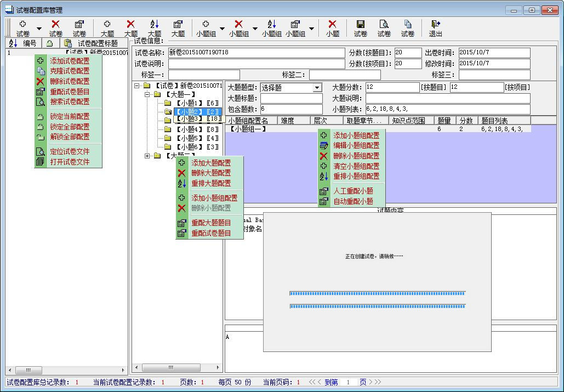
Task: Click the magnifier search 试卷 toolbar icon
Action: pyautogui.click(x=384, y=24)
